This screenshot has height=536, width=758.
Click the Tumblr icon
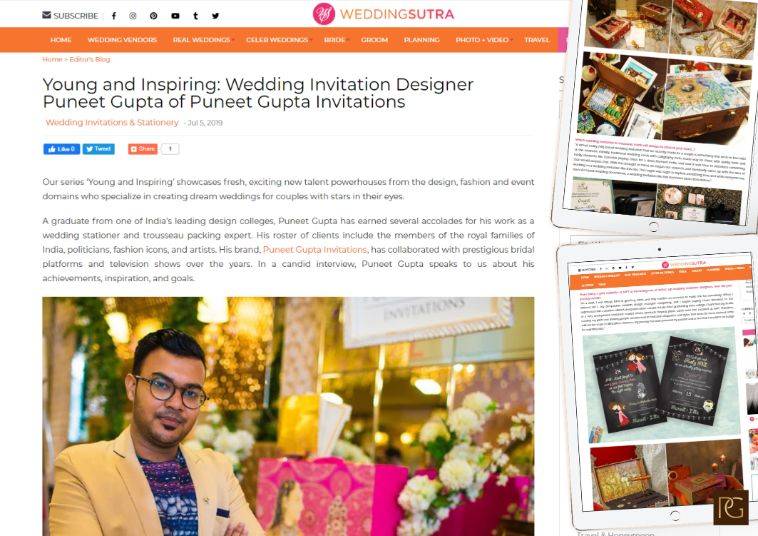click(196, 16)
